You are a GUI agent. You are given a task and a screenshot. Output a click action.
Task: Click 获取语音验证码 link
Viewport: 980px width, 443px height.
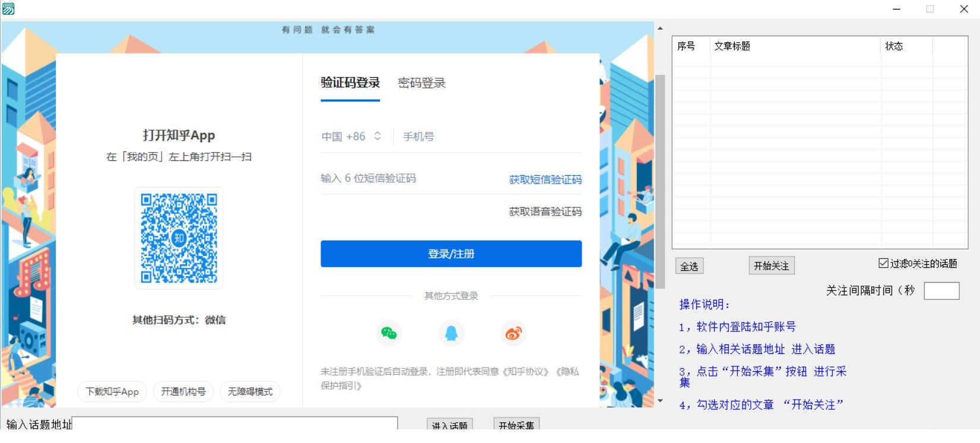click(545, 211)
